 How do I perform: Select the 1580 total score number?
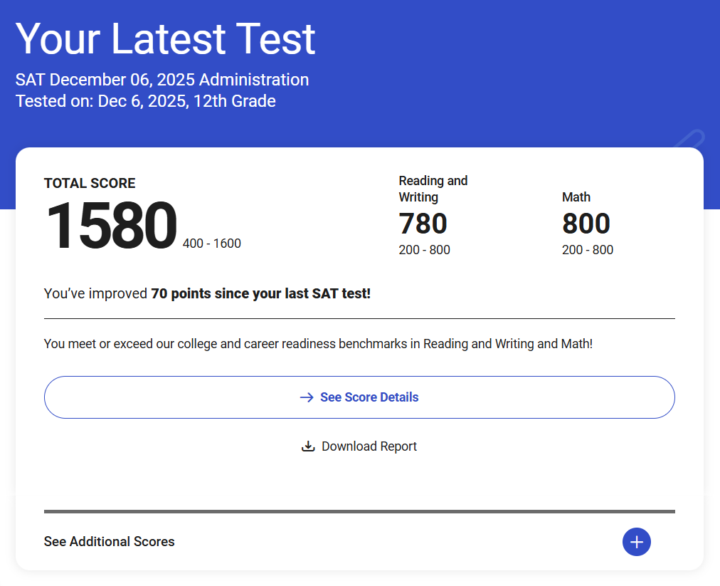tap(111, 226)
